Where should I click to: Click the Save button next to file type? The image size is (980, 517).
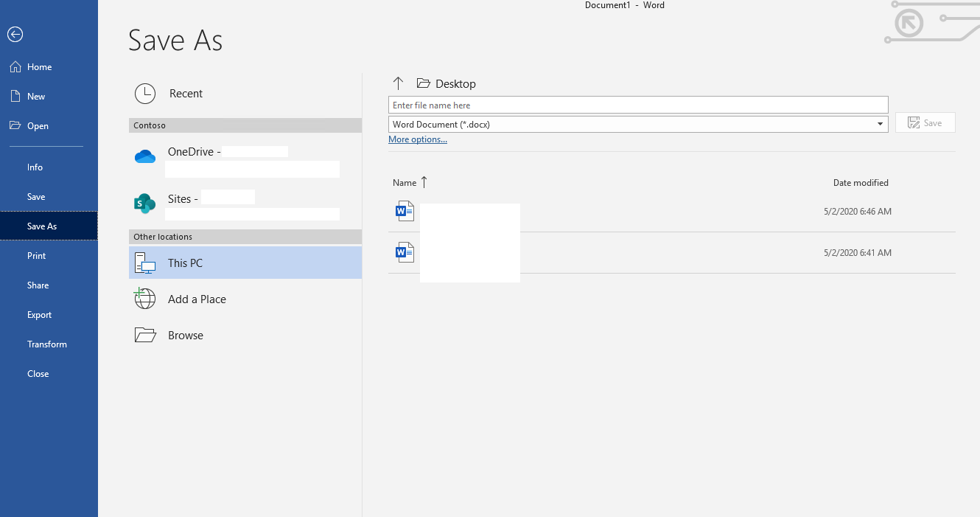click(x=925, y=123)
